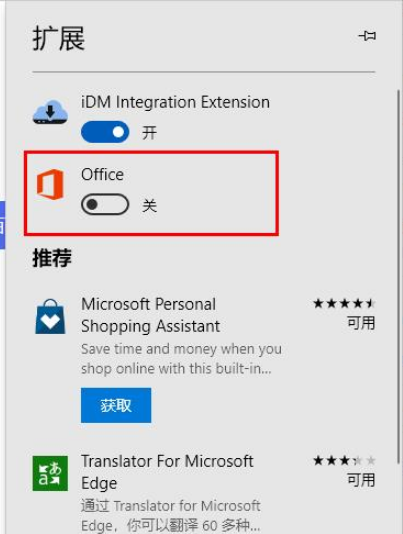This screenshot has width=403, height=534.
Task: Click the blue tab at left edge
Action: (2, 225)
